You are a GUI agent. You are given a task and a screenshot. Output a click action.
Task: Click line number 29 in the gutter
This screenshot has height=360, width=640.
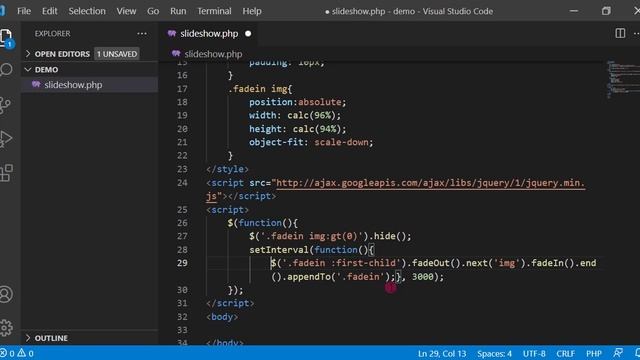182,263
